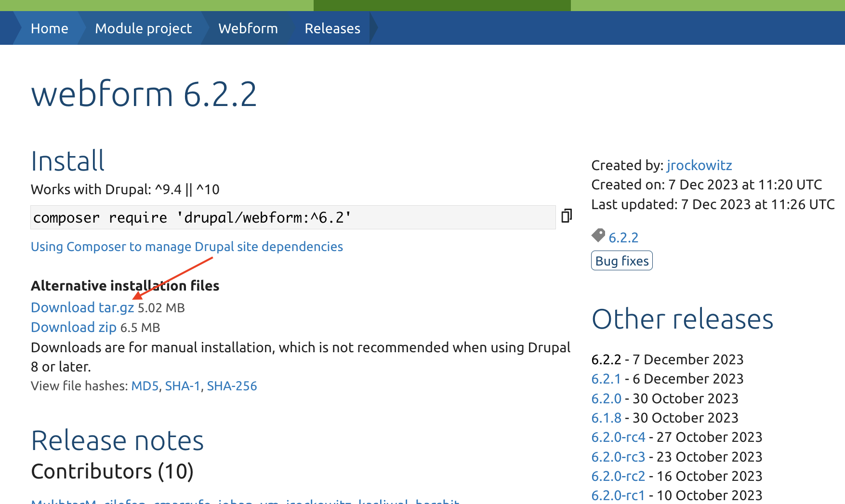Open Module project breadcrumb

point(143,28)
